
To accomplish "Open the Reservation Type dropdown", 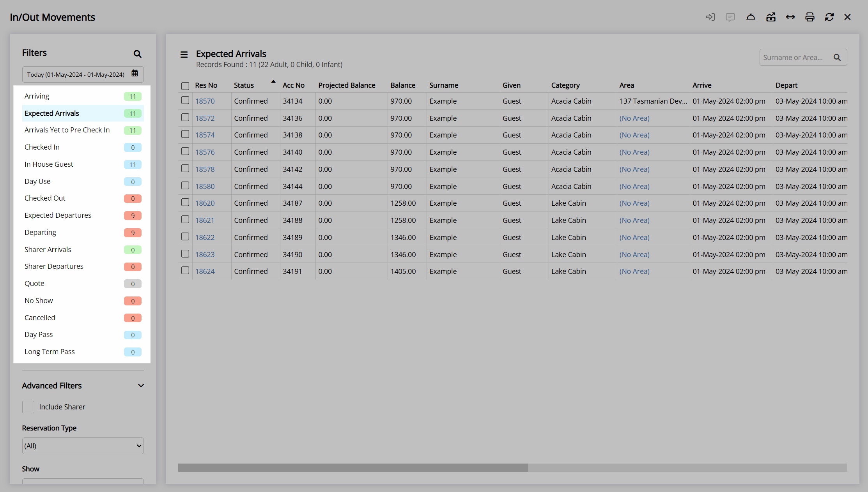I will point(83,446).
